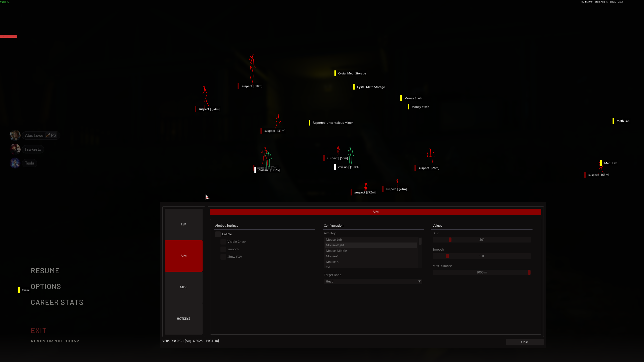Click the Tesla player name
The image size is (644, 362).
click(x=29, y=163)
